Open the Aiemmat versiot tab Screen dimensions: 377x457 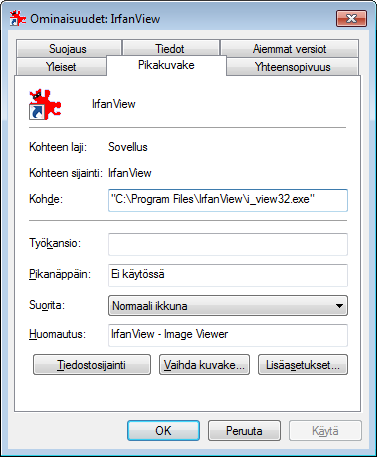(x=289, y=49)
